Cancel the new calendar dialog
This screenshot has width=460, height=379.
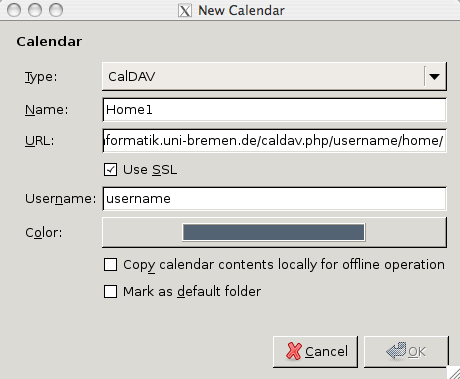click(x=315, y=352)
